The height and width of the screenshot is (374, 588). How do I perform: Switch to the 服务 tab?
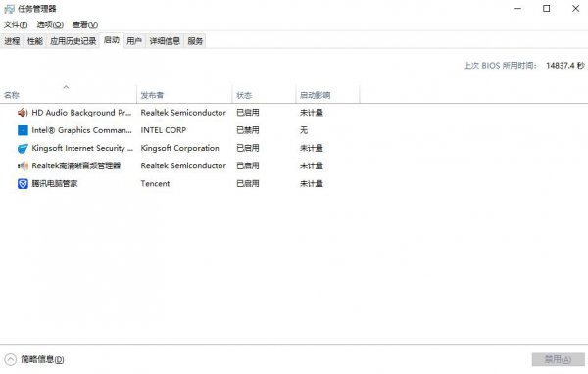195,41
